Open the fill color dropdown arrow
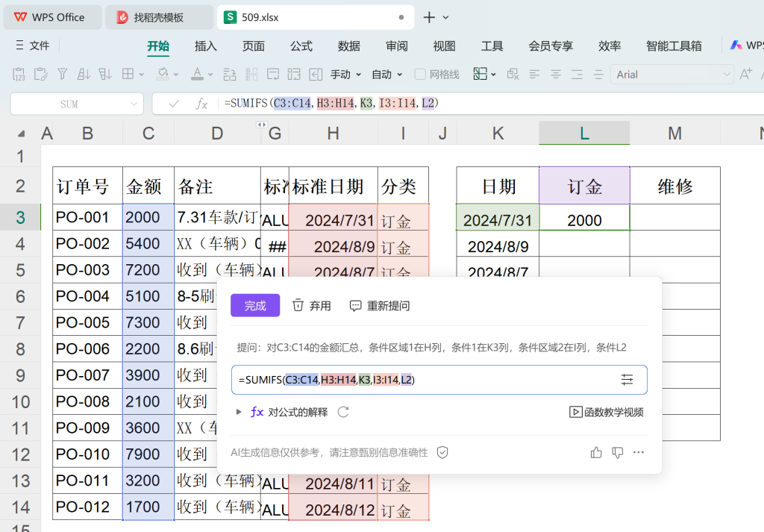Screen dimensions: 764x532 click(x=176, y=75)
